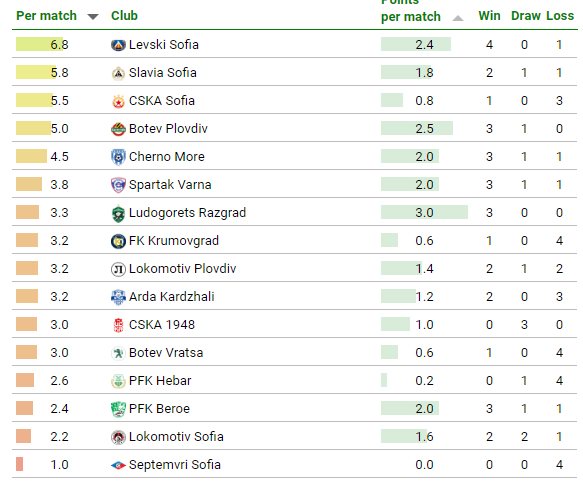Click the Septemvri Sofia club crest icon
Image resolution: width=583 pixels, height=500 pixels.
pos(118,465)
